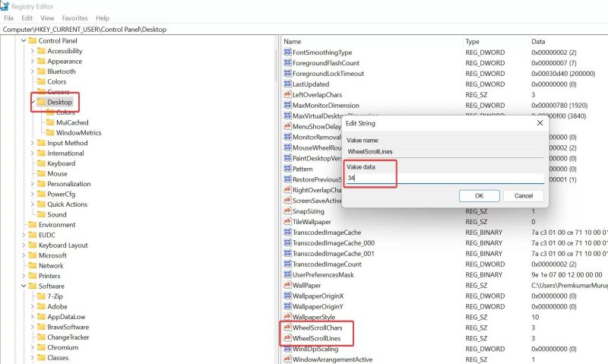Select the 7-Zip key
The width and height of the screenshot is (608, 364).
pos(55,296)
